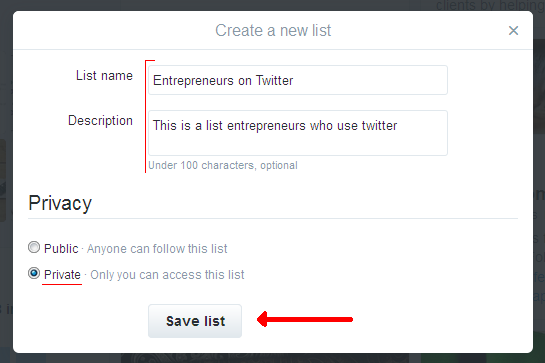Click the 'Under 100 characters, optional' hint
Screen dimensions: 545x363
pos(223,165)
